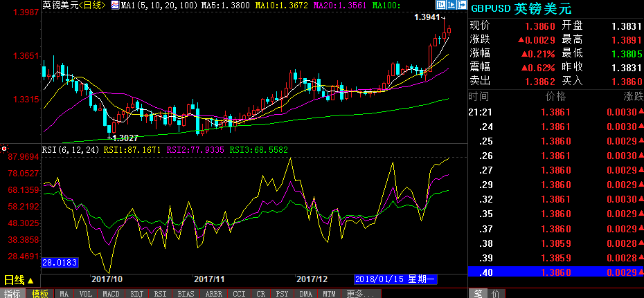
Task: Click the 英镑美元<日线> chart title
Action: coord(71,6)
